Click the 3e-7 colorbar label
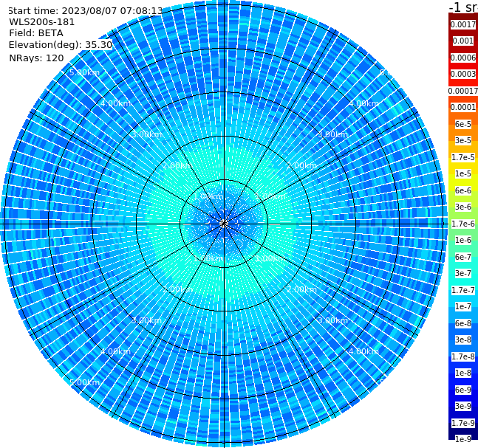The width and height of the screenshot is (478, 448). [x=463, y=273]
